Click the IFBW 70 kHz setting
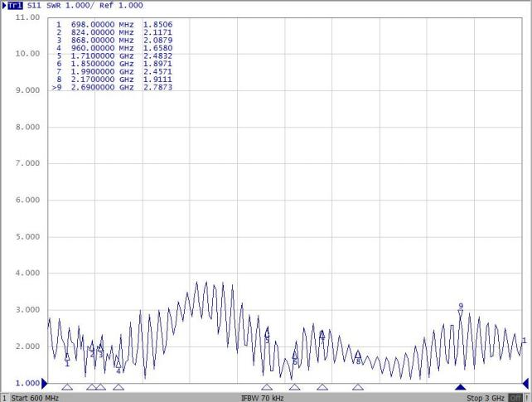This screenshot has height=402, width=532. pos(262,398)
